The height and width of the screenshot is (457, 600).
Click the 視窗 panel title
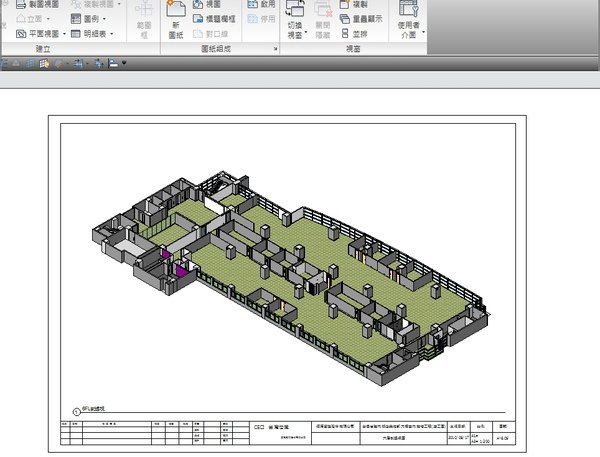coord(353,49)
